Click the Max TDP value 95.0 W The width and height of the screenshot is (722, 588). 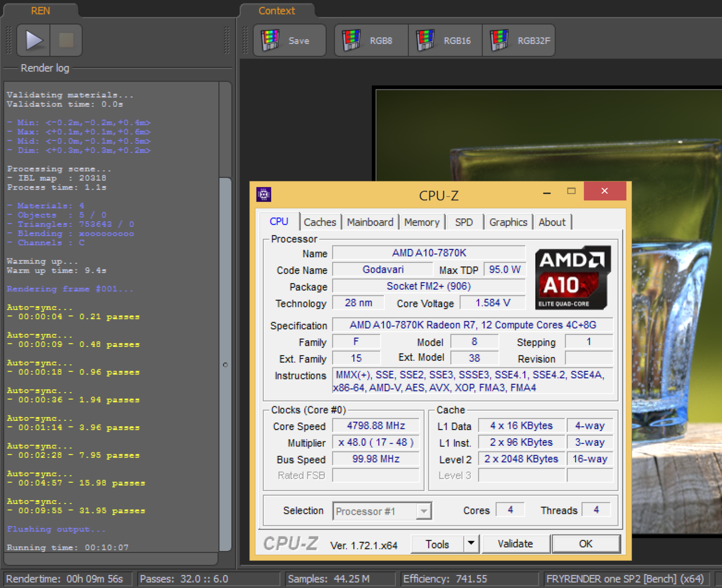(x=504, y=269)
